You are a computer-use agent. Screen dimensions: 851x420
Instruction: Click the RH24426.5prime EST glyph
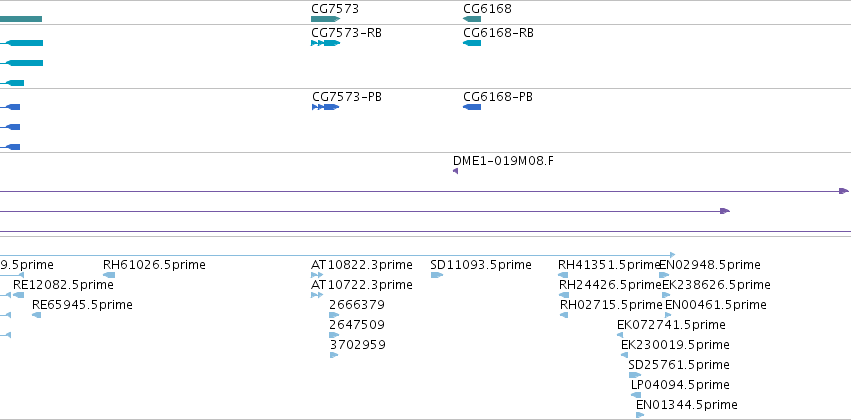point(564,295)
